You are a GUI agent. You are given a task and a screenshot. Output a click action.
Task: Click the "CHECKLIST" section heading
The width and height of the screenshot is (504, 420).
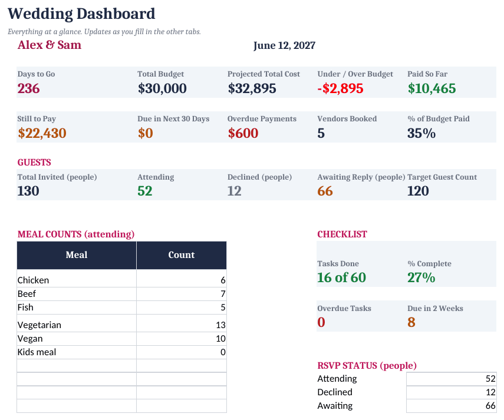pos(342,234)
